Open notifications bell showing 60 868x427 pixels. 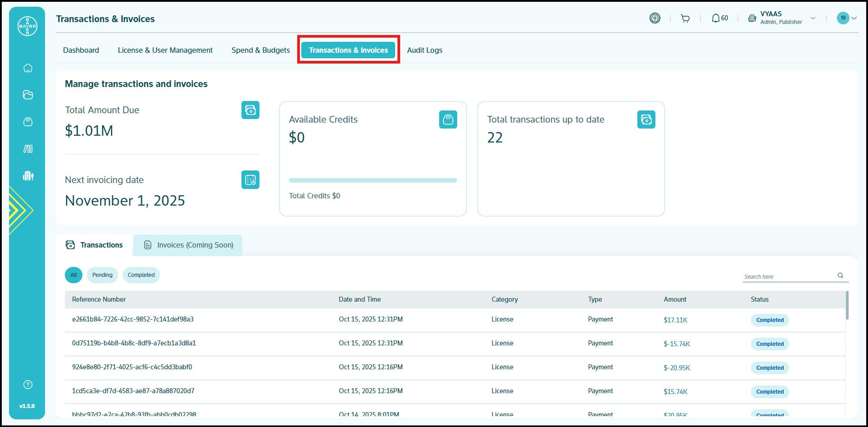[x=719, y=18]
